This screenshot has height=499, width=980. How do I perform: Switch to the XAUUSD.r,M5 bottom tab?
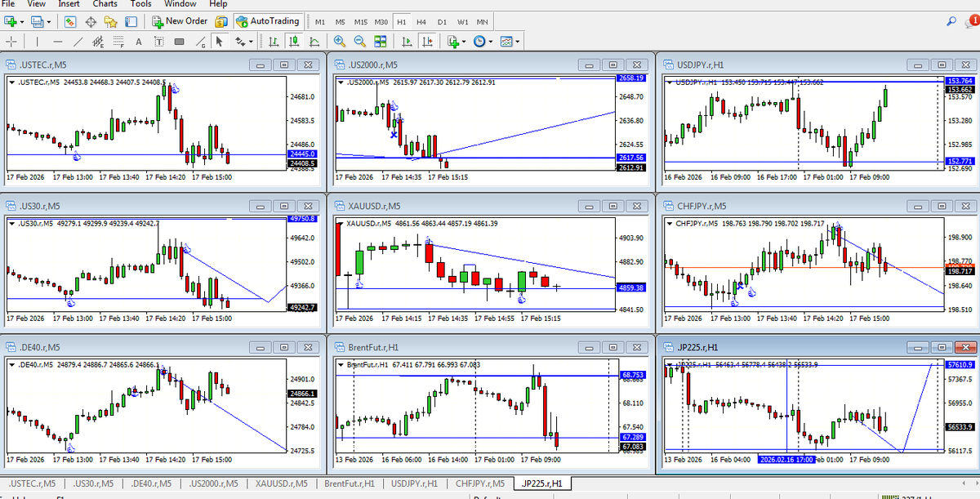point(280,484)
